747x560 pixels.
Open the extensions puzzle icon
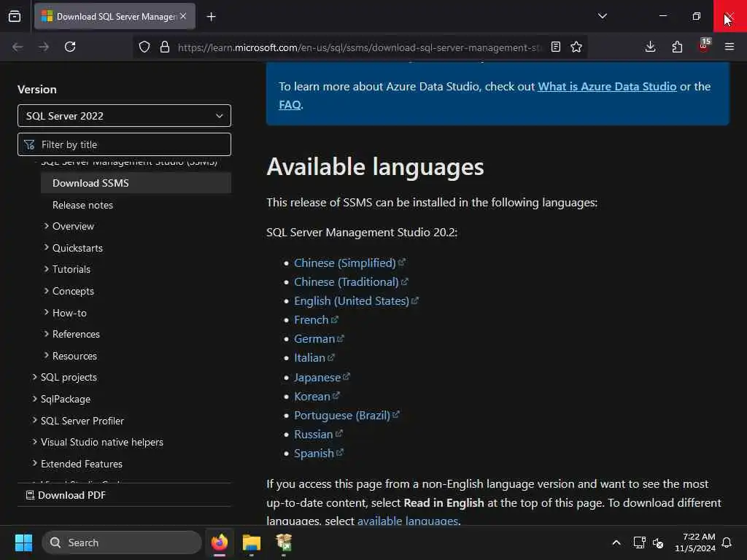(x=677, y=47)
